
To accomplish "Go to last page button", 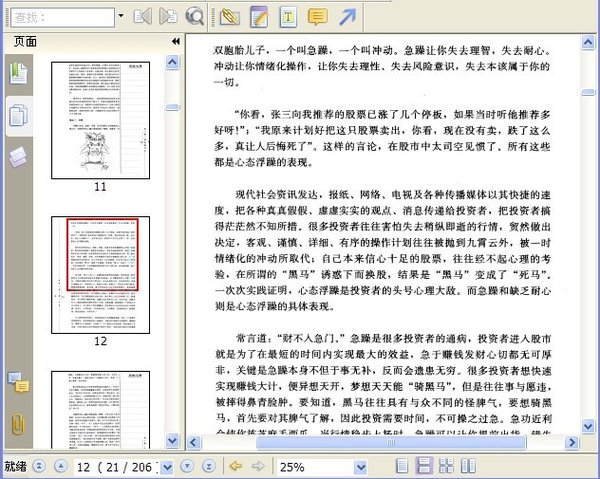I will click(209, 466).
